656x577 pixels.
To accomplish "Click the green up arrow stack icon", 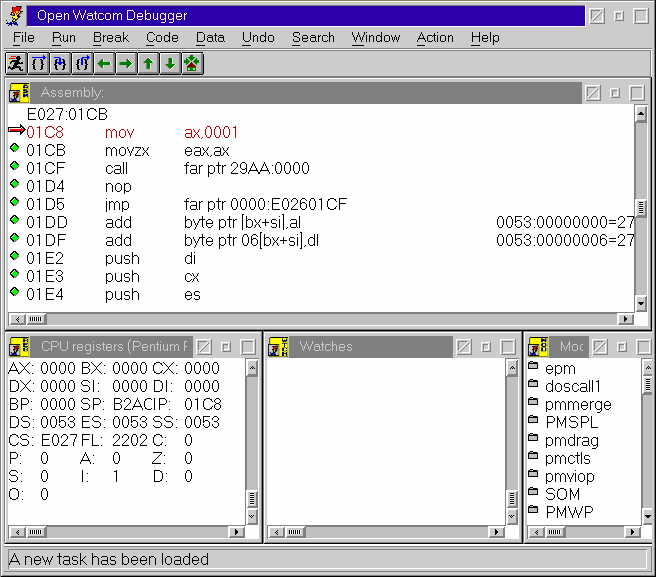I will tap(148, 64).
